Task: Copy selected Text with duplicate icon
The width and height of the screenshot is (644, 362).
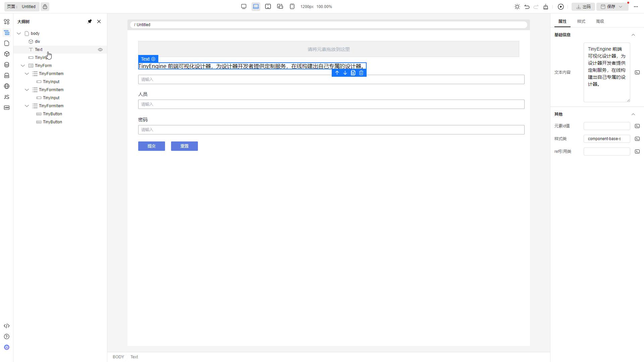Action: click(353, 73)
